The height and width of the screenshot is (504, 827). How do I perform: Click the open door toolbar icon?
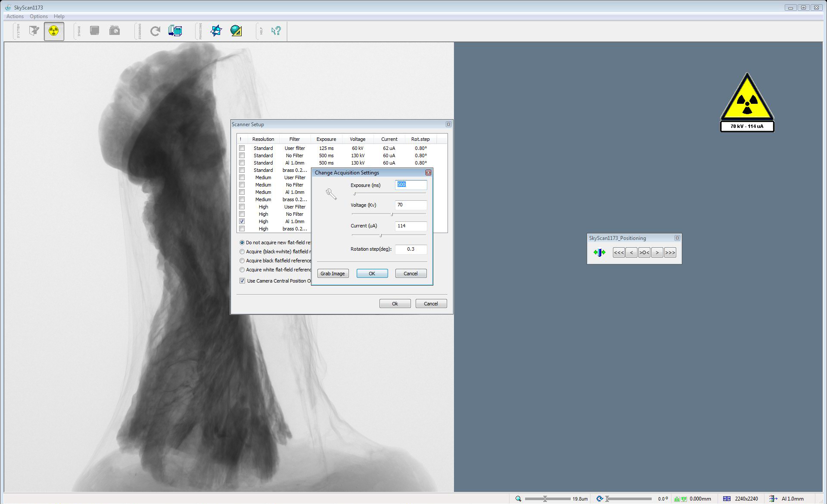pyautogui.click(x=34, y=31)
